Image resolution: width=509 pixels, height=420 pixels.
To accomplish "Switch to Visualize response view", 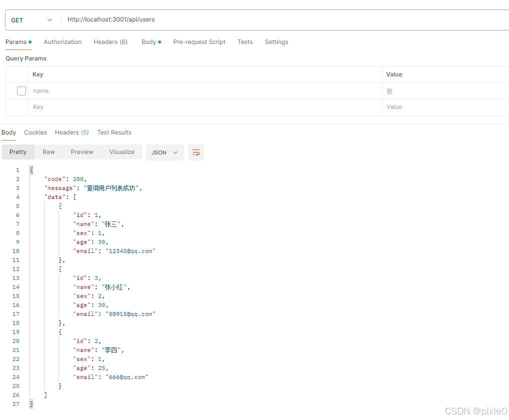I will 122,152.
